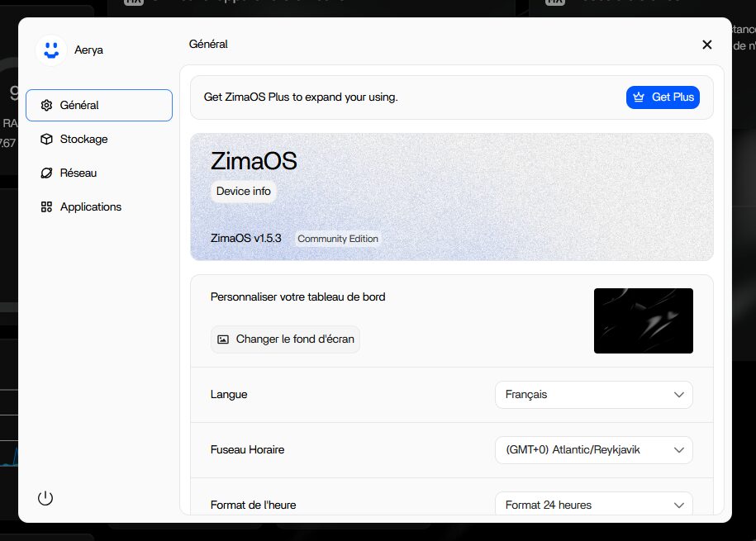The height and width of the screenshot is (541, 756).
Task: Click the Device info badge
Action: pos(243,191)
